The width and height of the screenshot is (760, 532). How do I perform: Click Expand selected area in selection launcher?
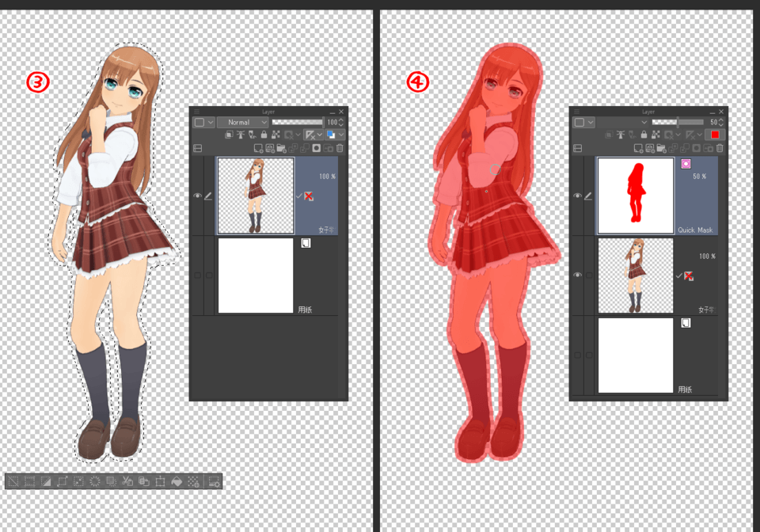pos(62,481)
